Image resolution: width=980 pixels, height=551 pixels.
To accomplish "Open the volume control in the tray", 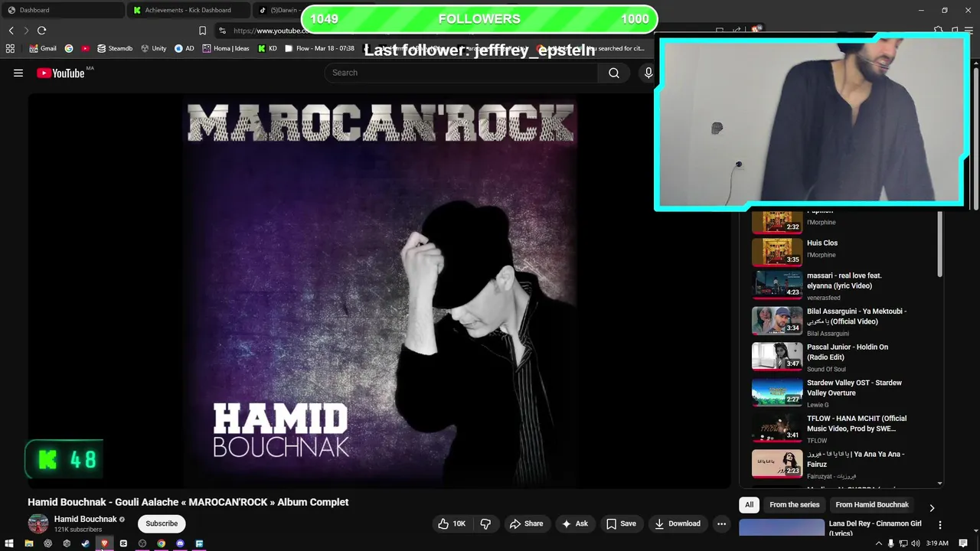I will click(916, 543).
